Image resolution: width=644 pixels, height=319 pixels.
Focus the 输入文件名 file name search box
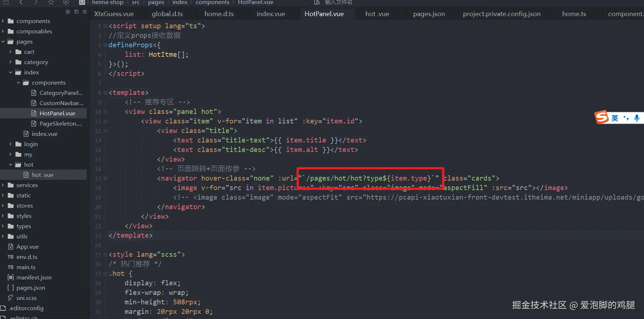(339, 2)
